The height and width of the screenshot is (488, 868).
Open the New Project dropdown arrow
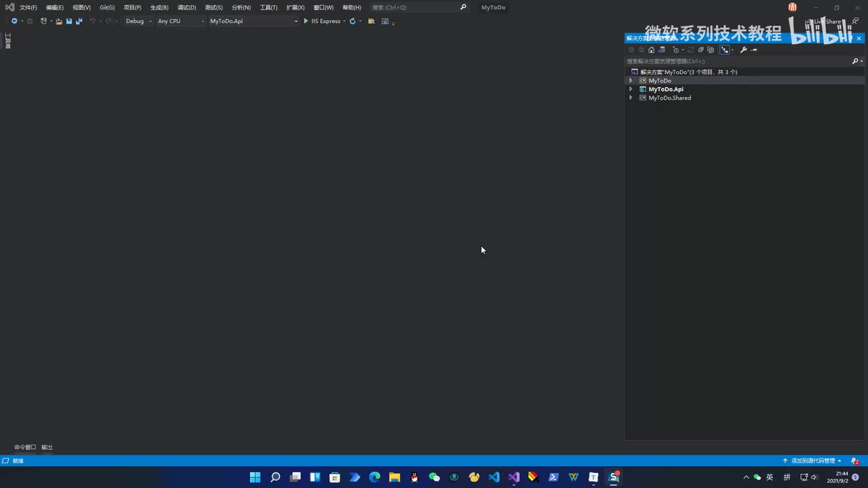coord(51,21)
